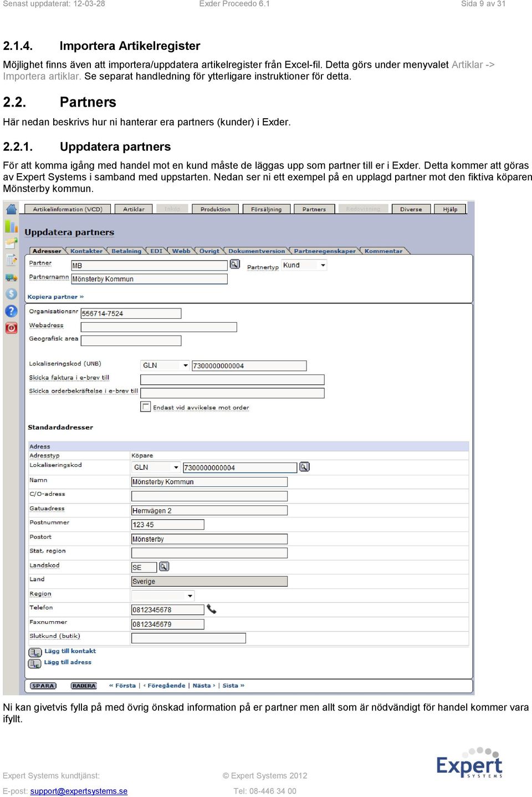Screen dimensions: 532x797
Task: Click the empty Webadress field
Action: click(x=158, y=327)
